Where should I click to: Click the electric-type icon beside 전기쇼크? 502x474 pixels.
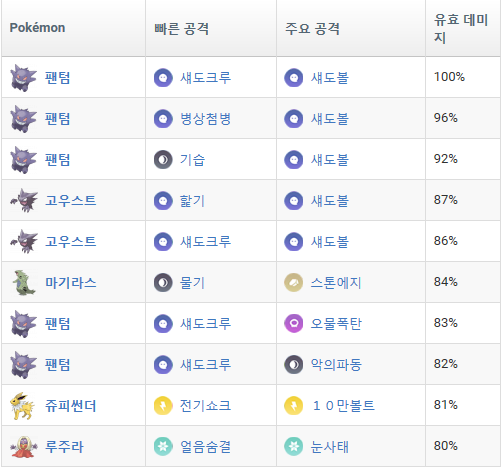point(163,406)
